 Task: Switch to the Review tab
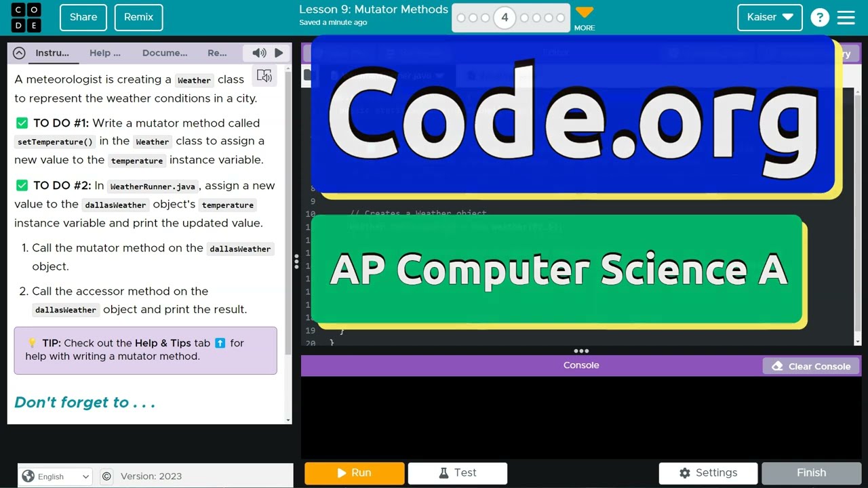point(217,53)
